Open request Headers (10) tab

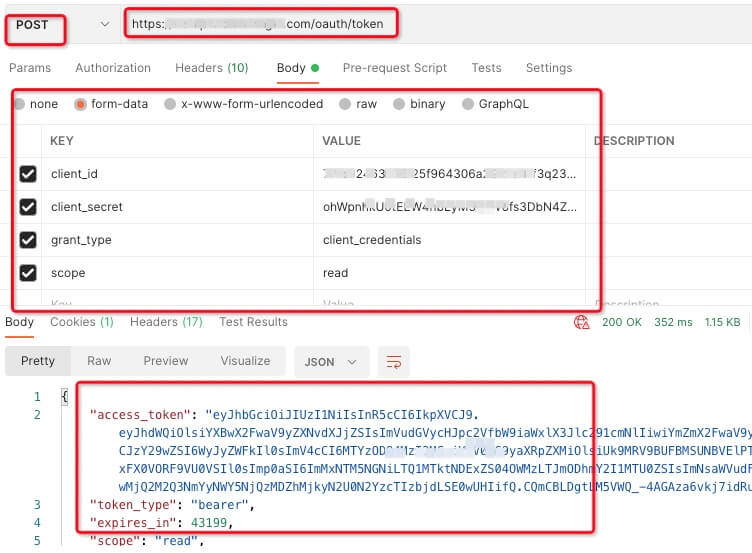tap(211, 68)
